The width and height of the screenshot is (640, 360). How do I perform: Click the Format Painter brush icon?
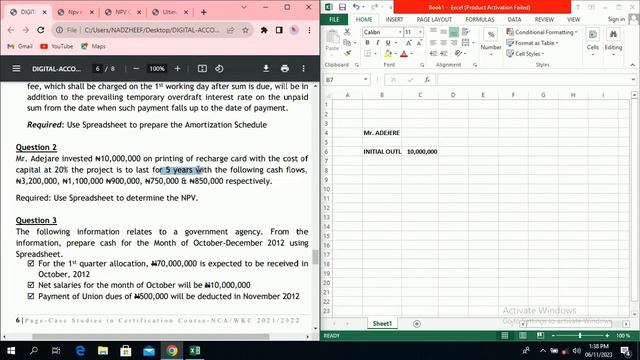pyautogui.click(x=347, y=53)
